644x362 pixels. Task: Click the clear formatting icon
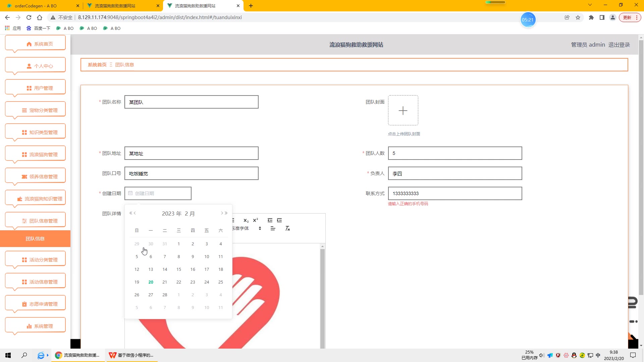click(x=287, y=228)
